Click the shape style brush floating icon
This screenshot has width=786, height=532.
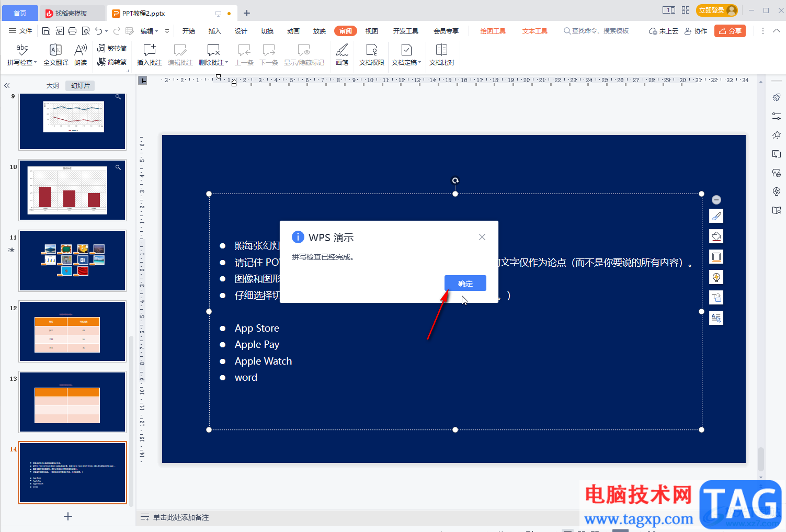click(716, 216)
